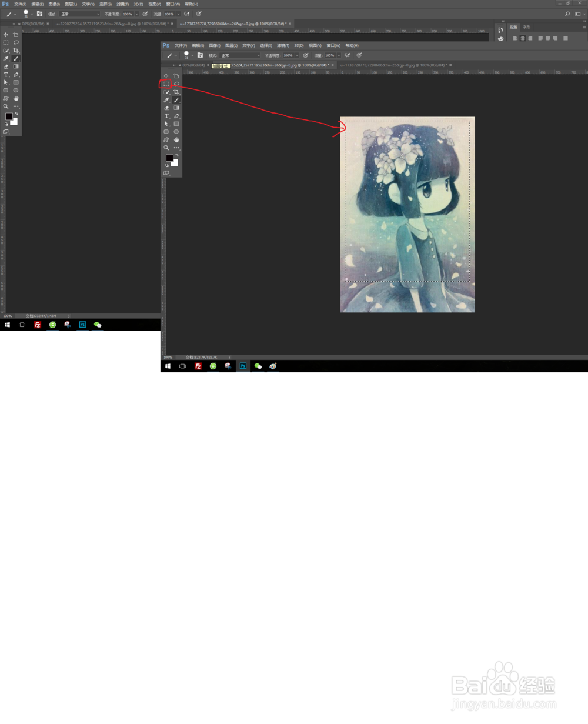
Task: Open opacity slider arrow in front window
Action: (x=297, y=55)
